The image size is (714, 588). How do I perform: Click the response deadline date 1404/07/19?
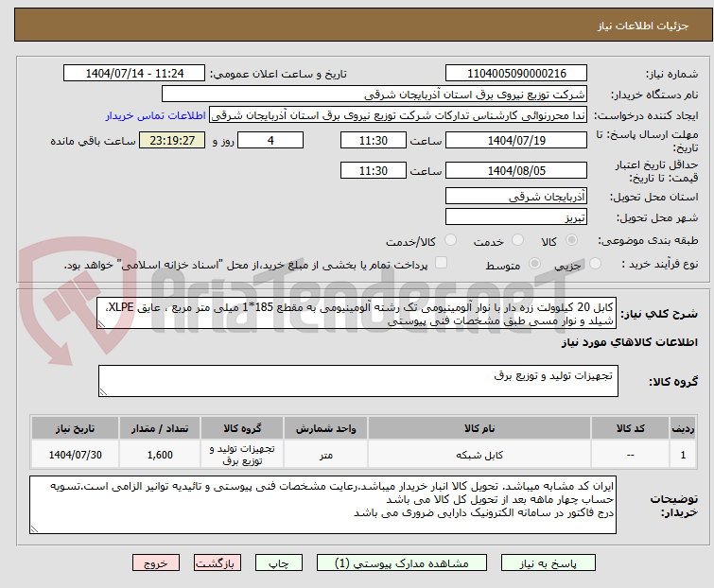pos(516,140)
